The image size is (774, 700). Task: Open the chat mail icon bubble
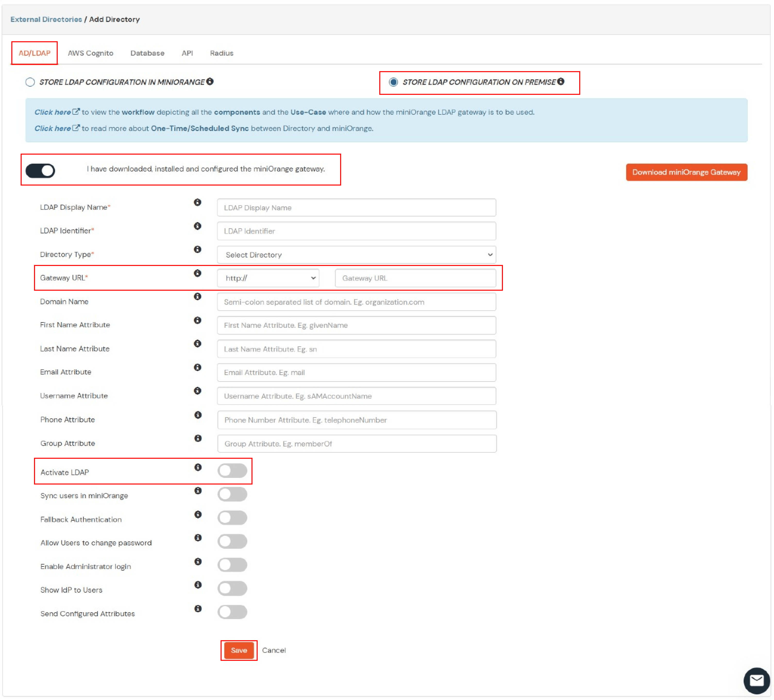[756, 681]
